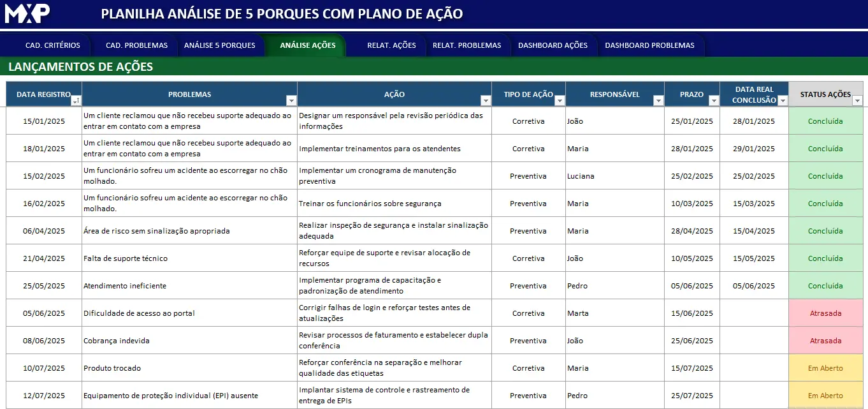Open the CAD. PROBLEMAS tab

(x=136, y=45)
